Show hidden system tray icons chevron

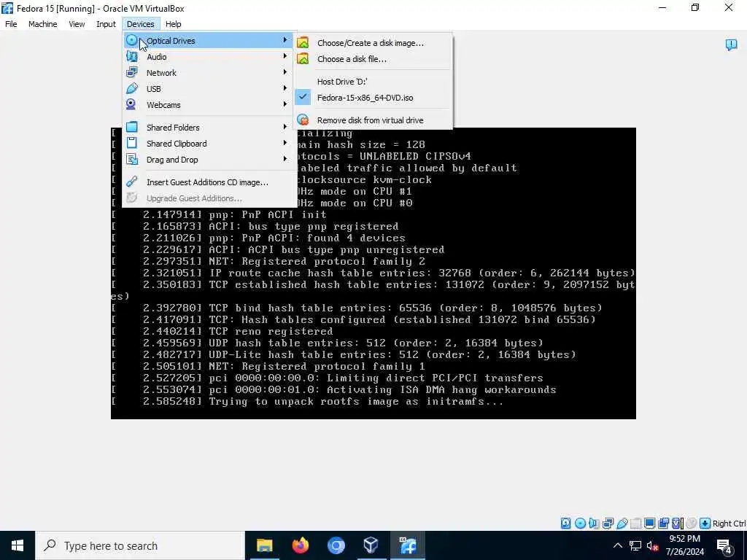click(x=617, y=545)
